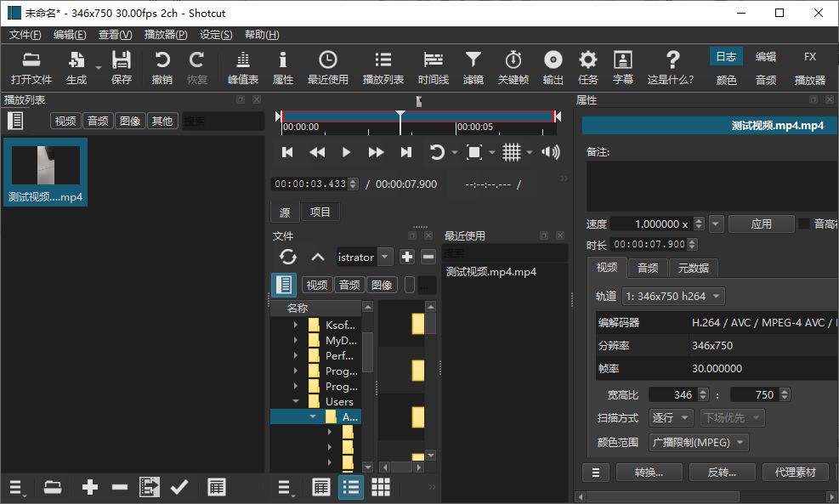Open the 播放器(P) menu

tap(166, 35)
